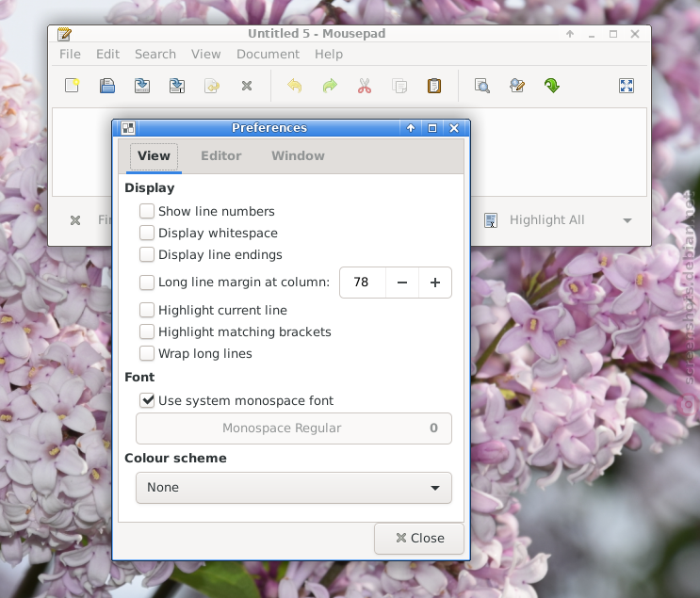
Task: Click Mousepad window always-on-top arrow button
Action: (x=570, y=34)
